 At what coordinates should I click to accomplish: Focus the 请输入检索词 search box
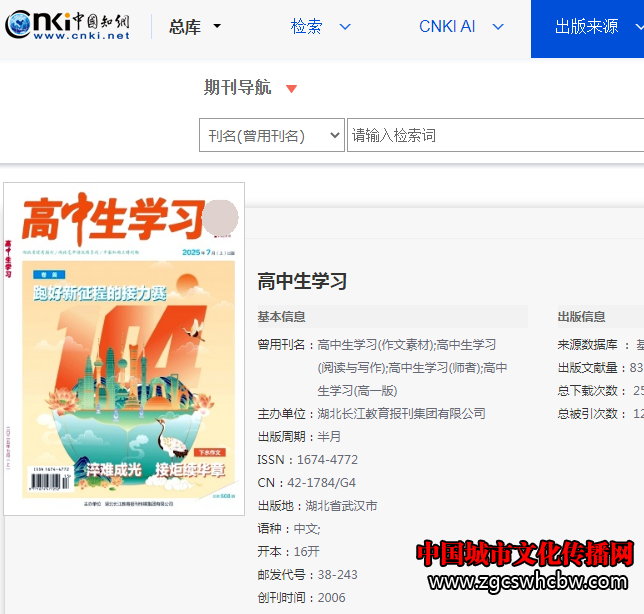495,136
